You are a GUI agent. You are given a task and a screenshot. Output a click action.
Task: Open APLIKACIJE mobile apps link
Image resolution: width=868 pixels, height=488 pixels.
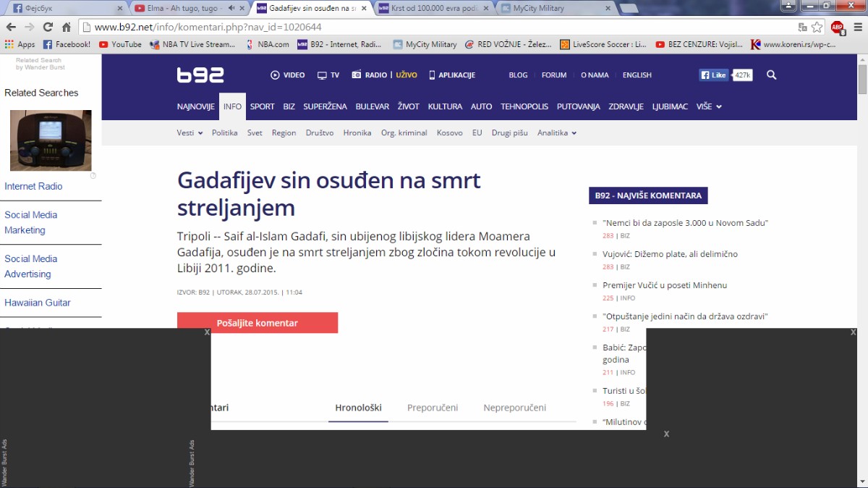click(451, 75)
